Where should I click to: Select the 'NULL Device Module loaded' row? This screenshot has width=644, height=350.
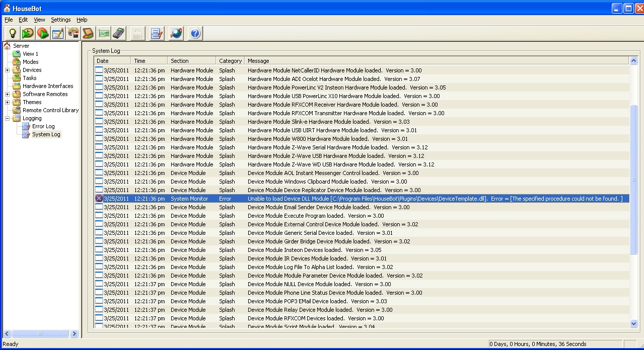(x=362, y=284)
